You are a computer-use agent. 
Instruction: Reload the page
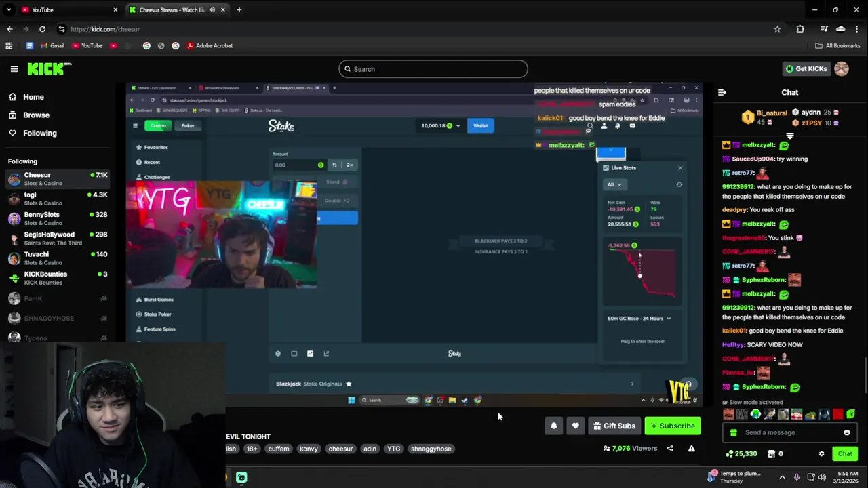42,29
